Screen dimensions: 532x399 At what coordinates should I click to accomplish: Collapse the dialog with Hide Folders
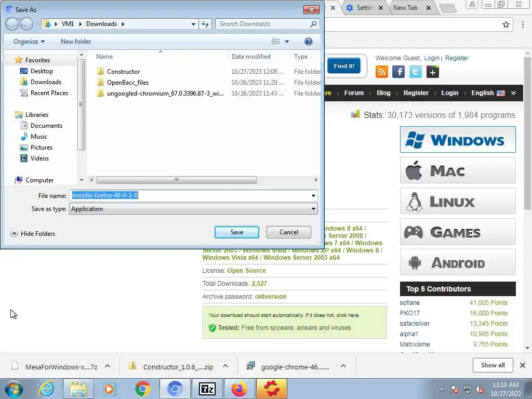33,233
